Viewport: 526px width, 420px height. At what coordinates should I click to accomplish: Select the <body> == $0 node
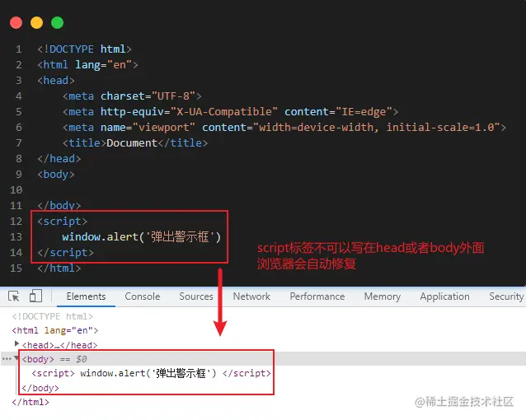tap(54, 359)
